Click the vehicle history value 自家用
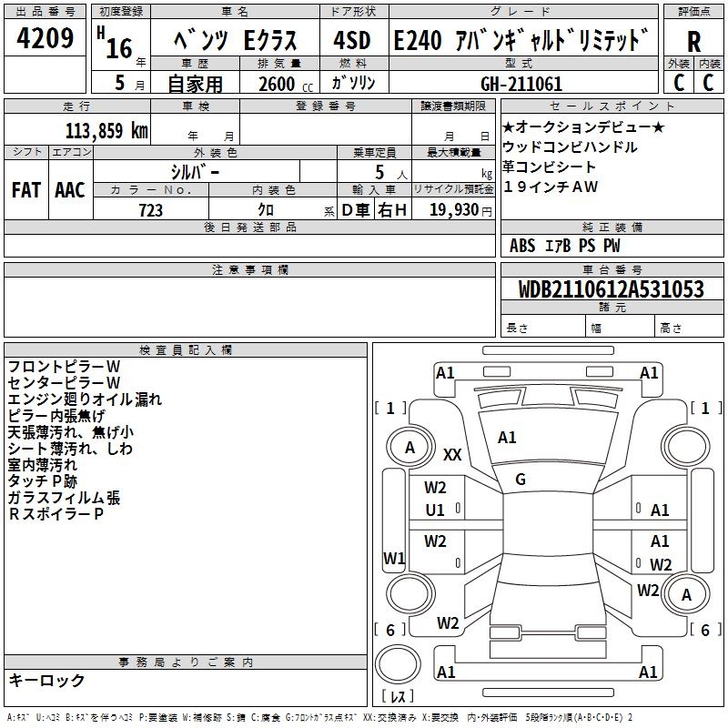 [195, 84]
